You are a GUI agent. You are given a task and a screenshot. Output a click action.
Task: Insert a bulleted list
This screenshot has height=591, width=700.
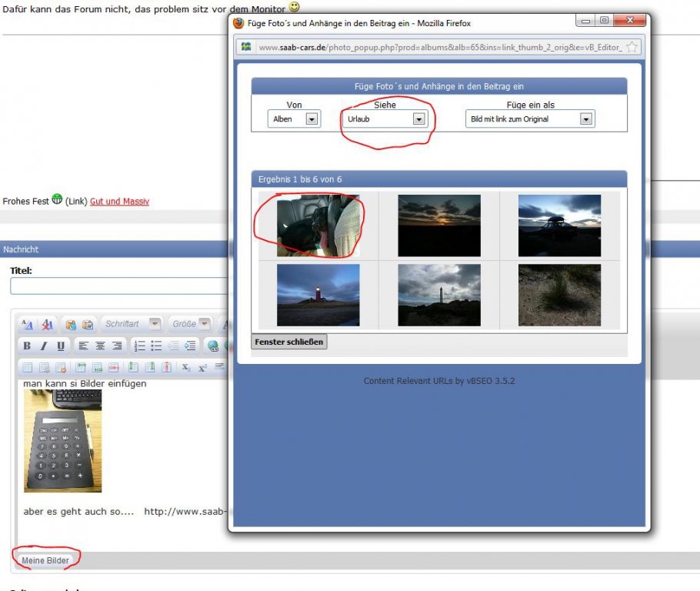click(156, 346)
